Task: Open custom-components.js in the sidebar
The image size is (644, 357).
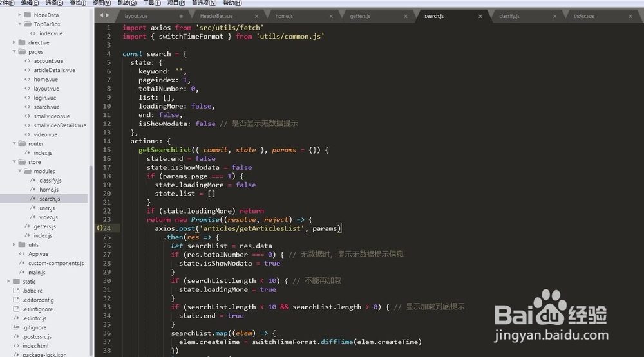Action: [56, 263]
